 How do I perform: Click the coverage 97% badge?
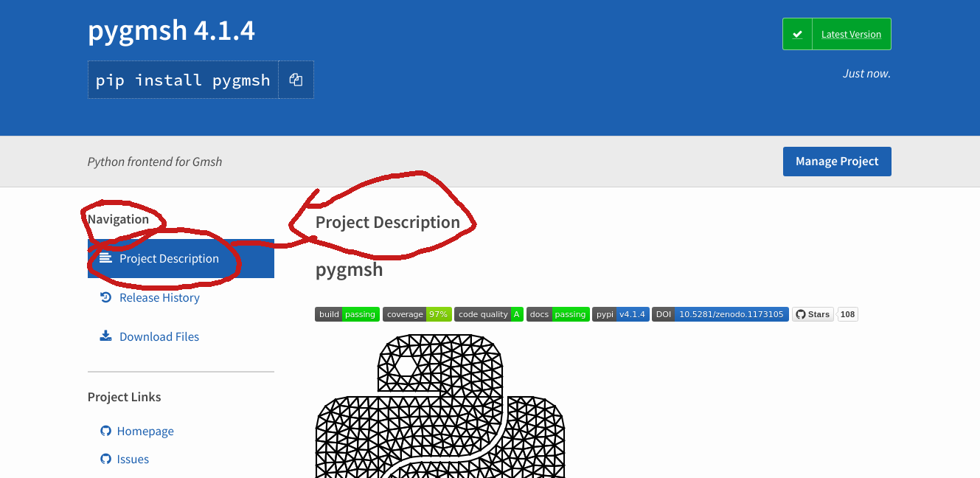point(417,314)
